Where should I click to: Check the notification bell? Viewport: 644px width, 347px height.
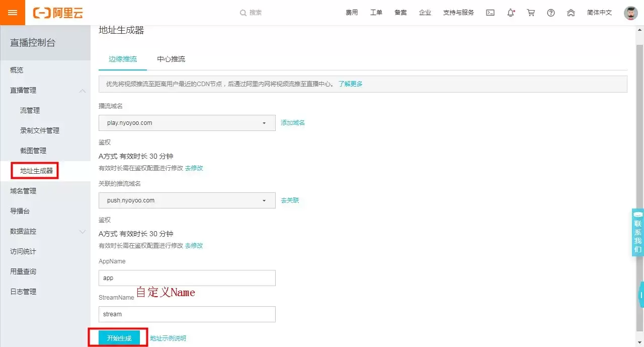(511, 13)
